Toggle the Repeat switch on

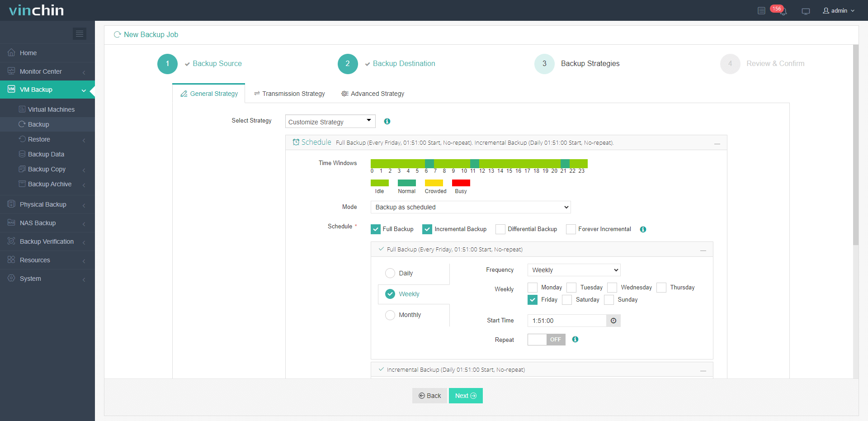(546, 340)
